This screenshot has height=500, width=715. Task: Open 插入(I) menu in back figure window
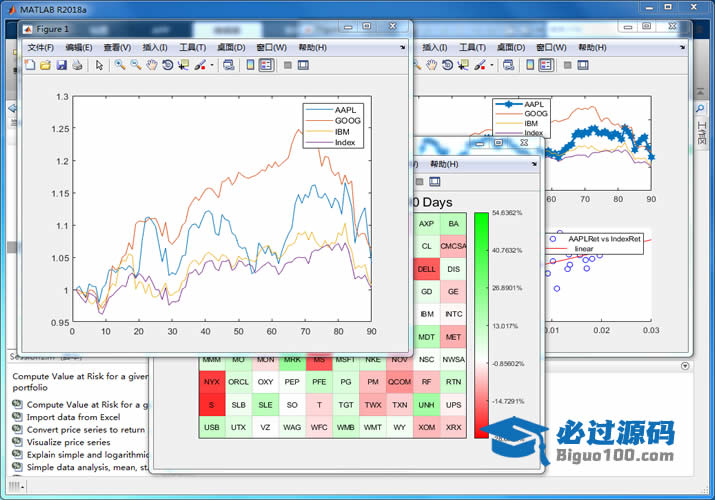(435, 47)
